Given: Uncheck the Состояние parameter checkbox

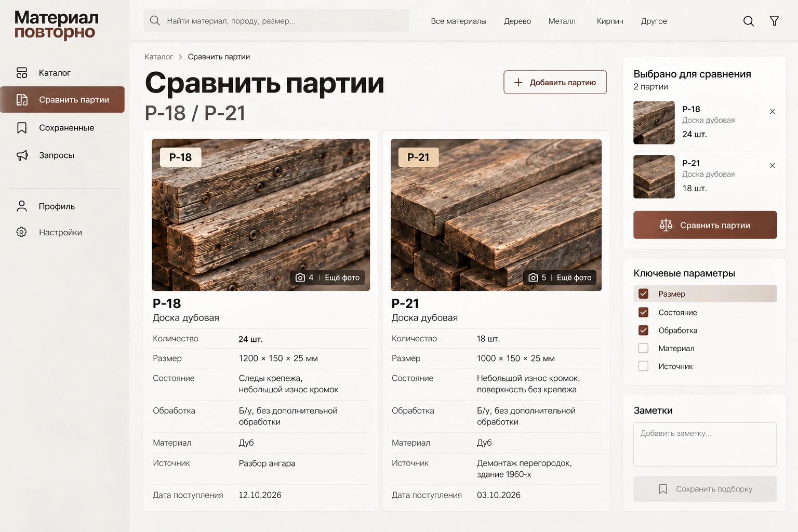Looking at the screenshot, I should [643, 312].
